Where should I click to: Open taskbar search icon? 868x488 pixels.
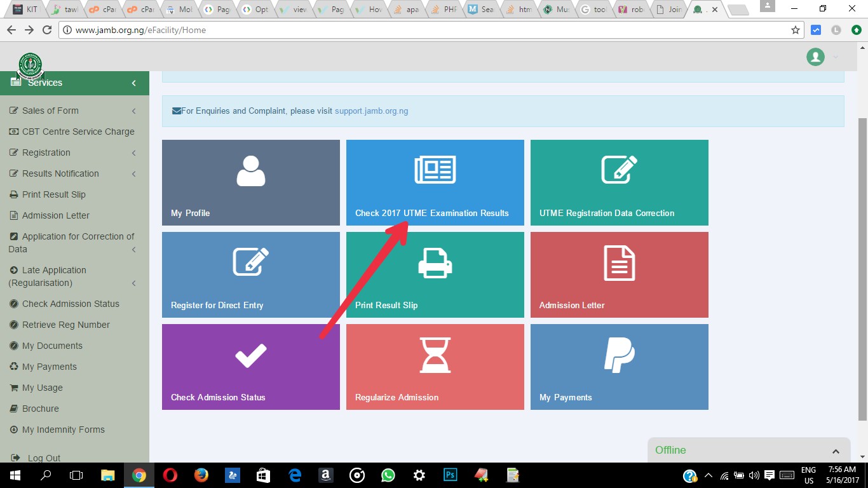tap(46, 475)
